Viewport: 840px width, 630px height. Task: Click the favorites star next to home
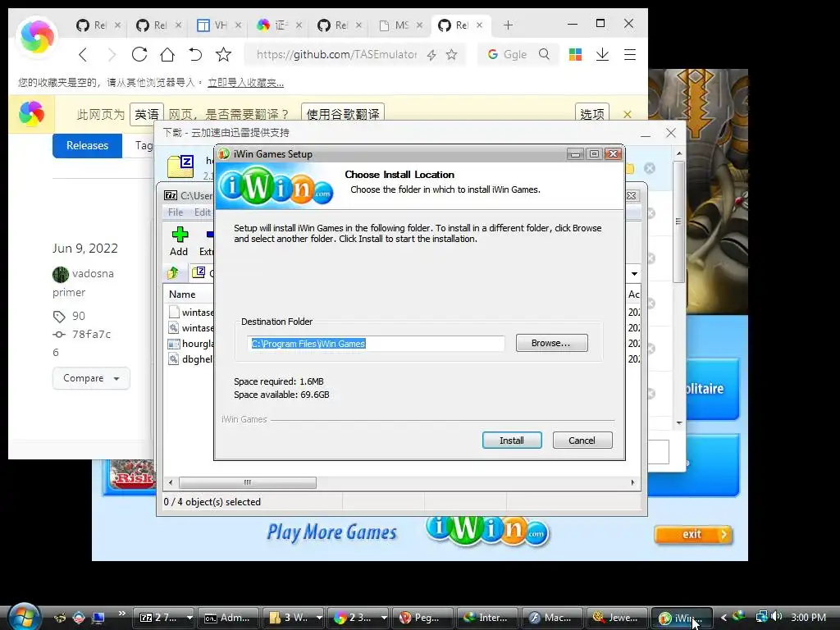(223, 54)
